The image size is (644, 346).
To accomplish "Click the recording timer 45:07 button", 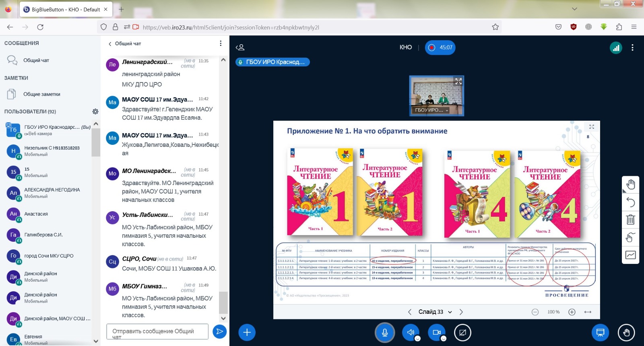I will (440, 47).
